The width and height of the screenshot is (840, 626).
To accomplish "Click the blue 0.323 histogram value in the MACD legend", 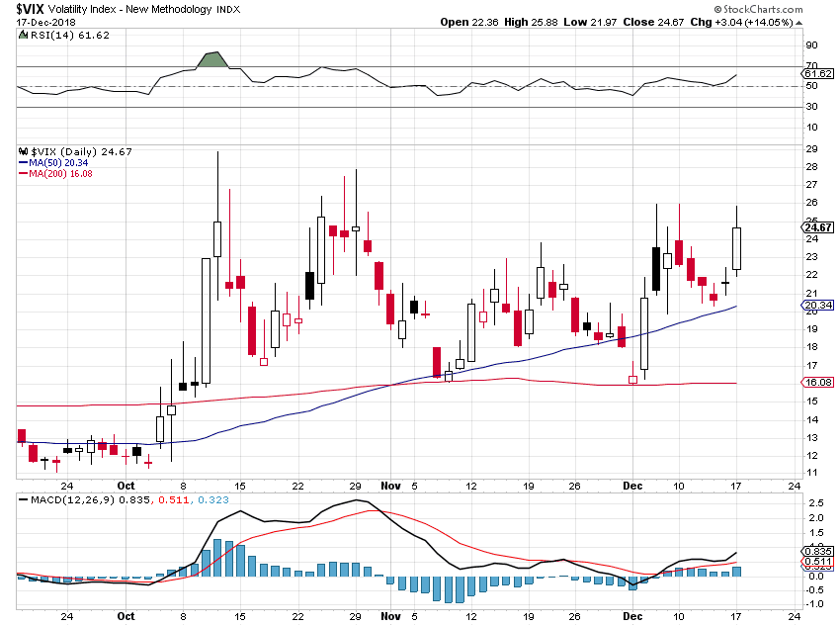I will tap(213, 499).
